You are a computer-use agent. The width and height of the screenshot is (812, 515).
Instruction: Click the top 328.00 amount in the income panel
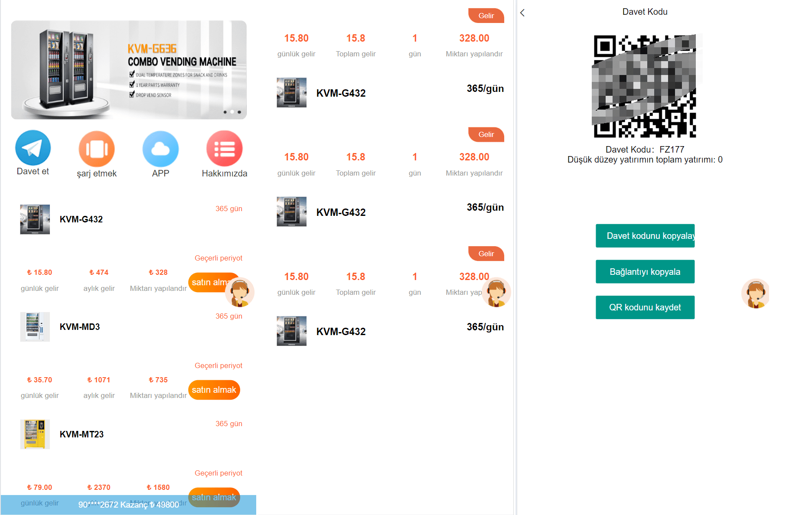474,38
